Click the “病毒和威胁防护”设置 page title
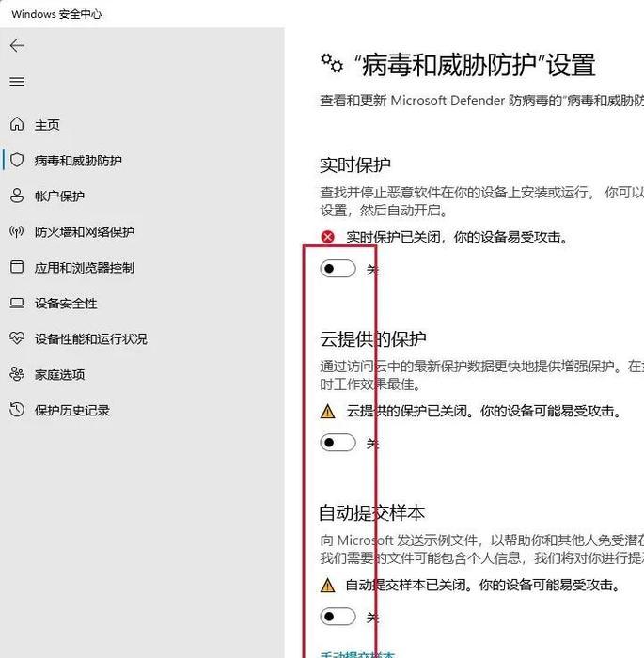This screenshot has height=658, width=644. point(475,65)
